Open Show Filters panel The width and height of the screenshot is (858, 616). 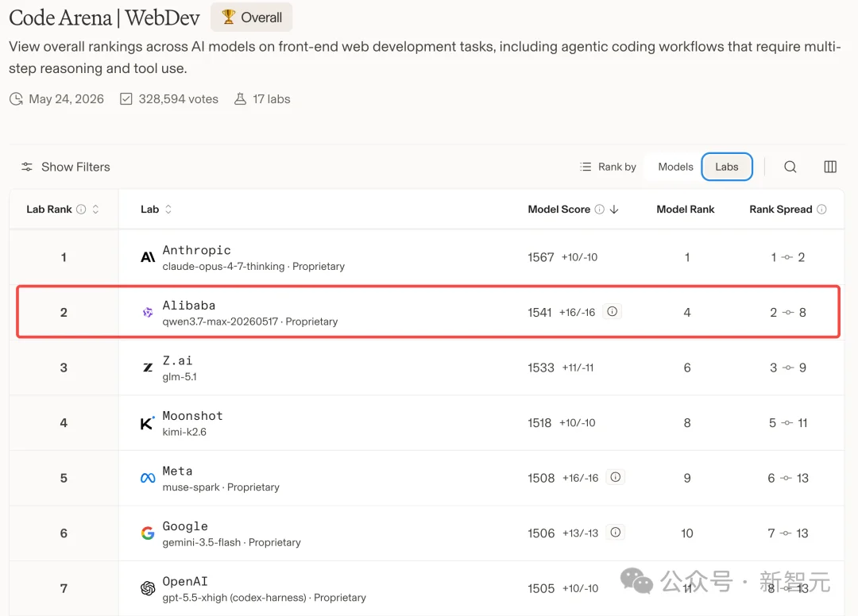coord(66,167)
